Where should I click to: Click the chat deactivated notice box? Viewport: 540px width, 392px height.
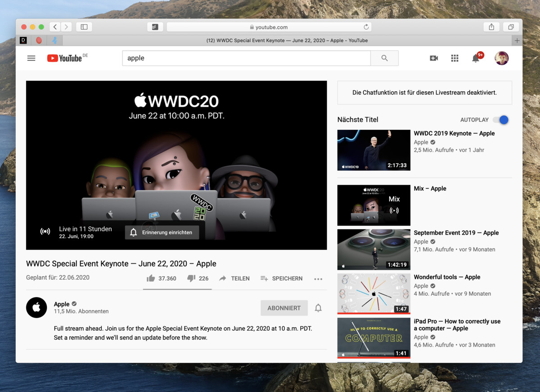[x=425, y=93]
